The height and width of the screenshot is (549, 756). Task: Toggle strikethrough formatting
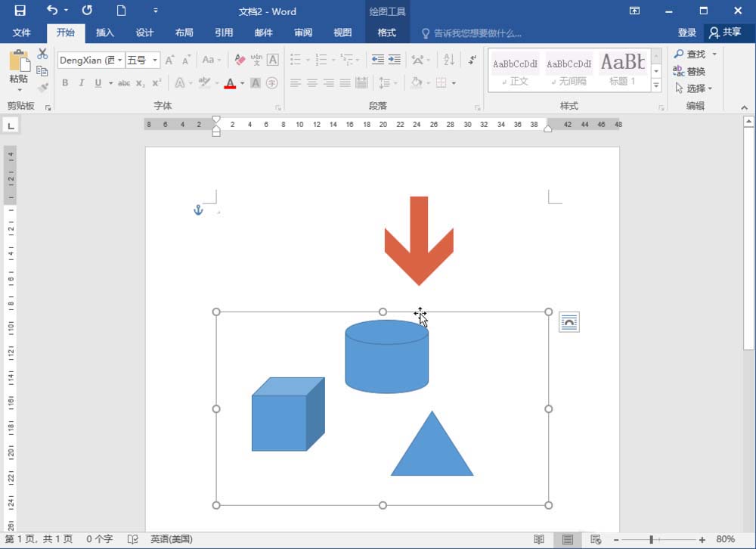pos(123,82)
